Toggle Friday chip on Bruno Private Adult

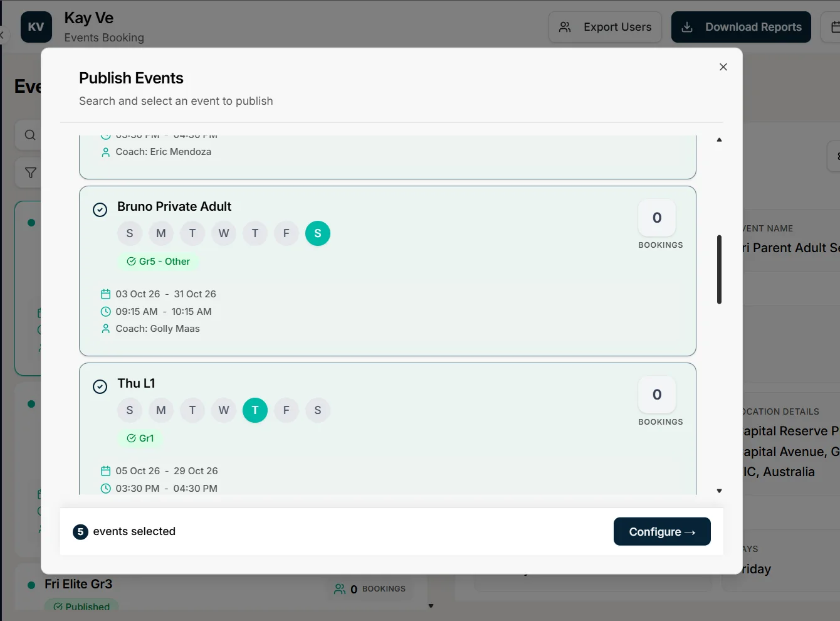[x=286, y=233]
